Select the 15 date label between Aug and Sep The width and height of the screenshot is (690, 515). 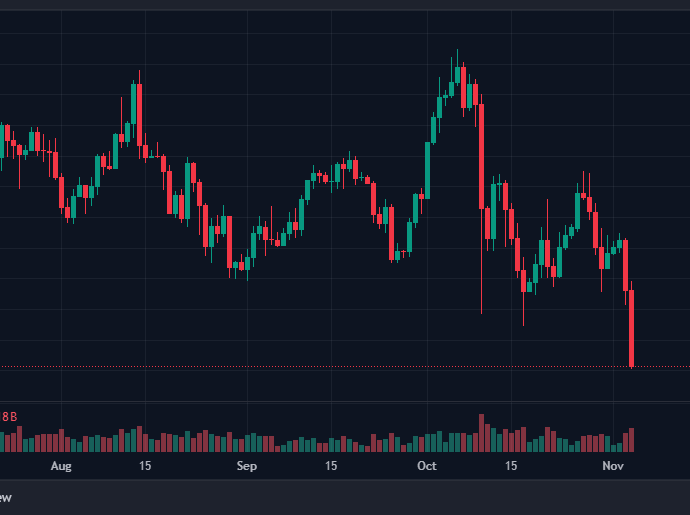pos(145,466)
